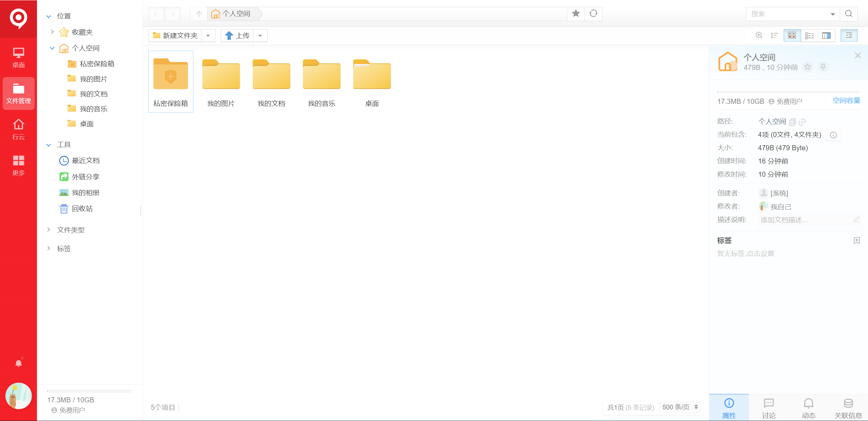The height and width of the screenshot is (421, 868).
Task: Toggle the properties side panel button
Action: click(849, 36)
